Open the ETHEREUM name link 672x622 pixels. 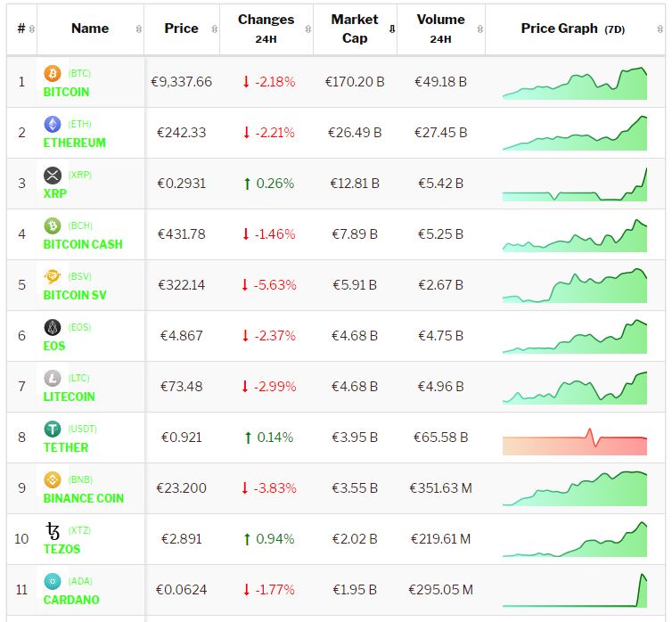point(74,143)
